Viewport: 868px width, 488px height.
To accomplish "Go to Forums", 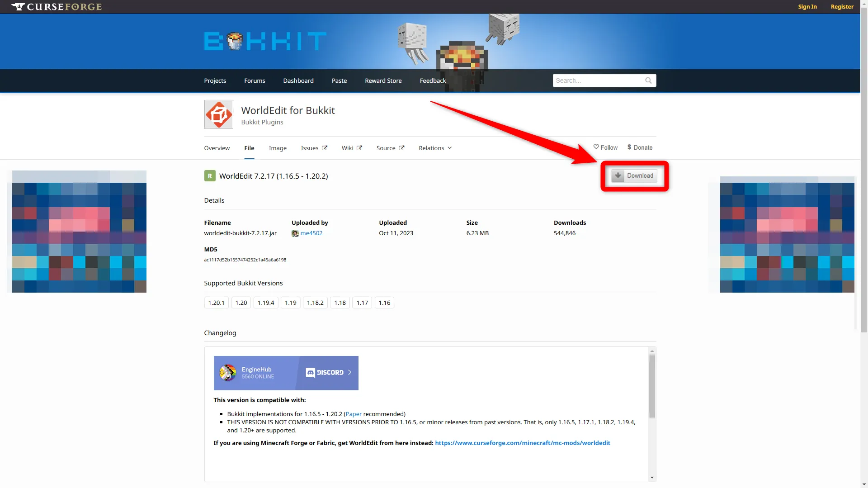I will coord(255,81).
